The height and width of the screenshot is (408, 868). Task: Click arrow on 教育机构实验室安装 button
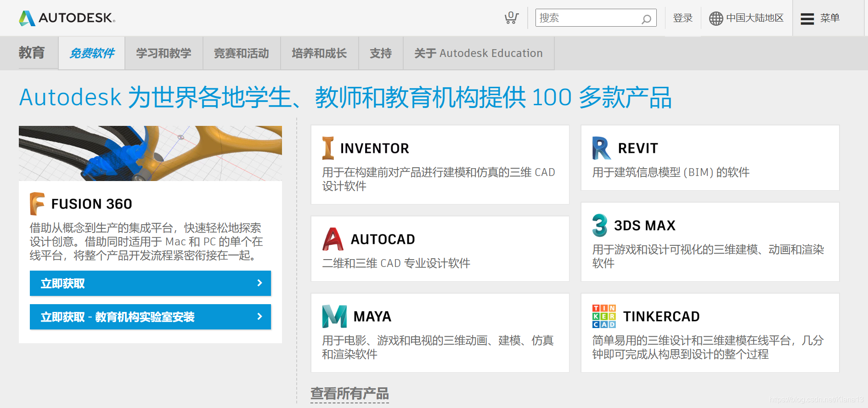[x=259, y=317]
